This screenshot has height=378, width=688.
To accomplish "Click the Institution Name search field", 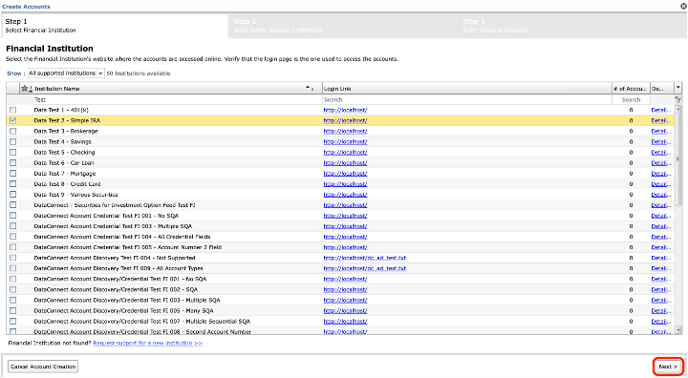I will click(177, 100).
